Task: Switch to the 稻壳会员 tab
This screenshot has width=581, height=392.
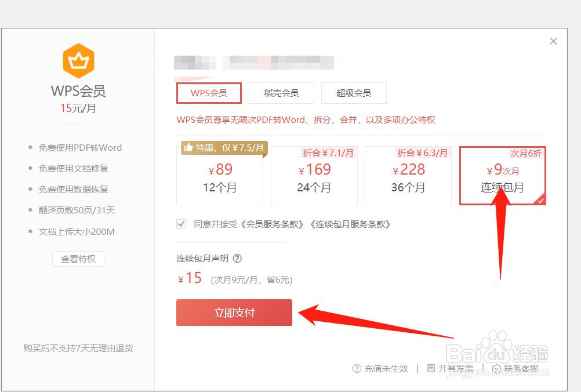Action: pyautogui.click(x=281, y=93)
